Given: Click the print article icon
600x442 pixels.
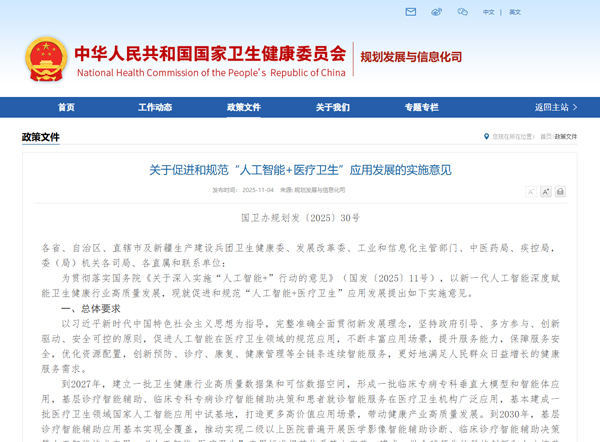Looking at the screenshot, I should tap(560, 191).
